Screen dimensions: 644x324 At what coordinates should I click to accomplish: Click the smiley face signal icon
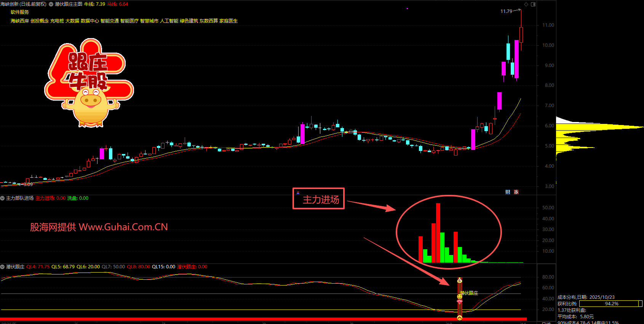tap(460, 296)
